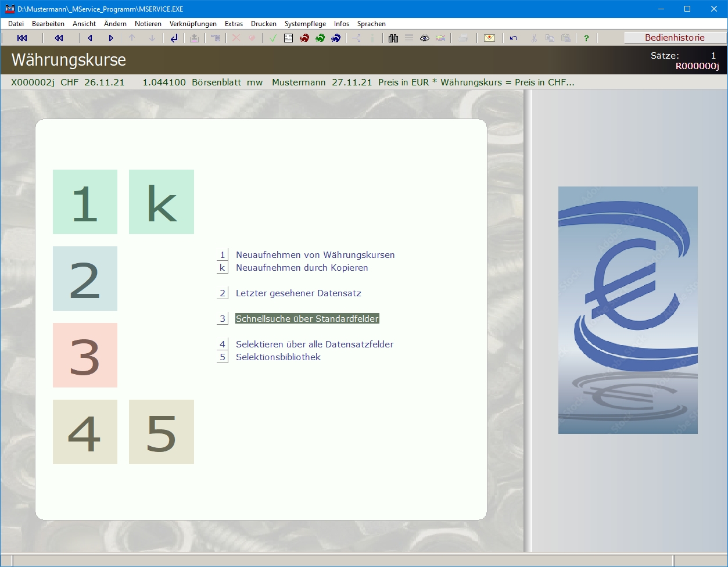Open the Datei menu
728x567 pixels.
(16, 24)
